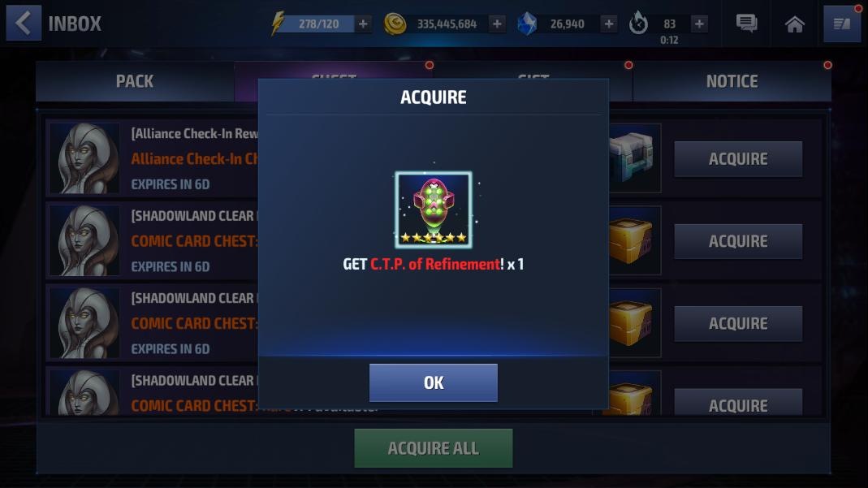Click the ACQUIRE ALL button
This screenshot has width=868, height=488.
coord(434,448)
